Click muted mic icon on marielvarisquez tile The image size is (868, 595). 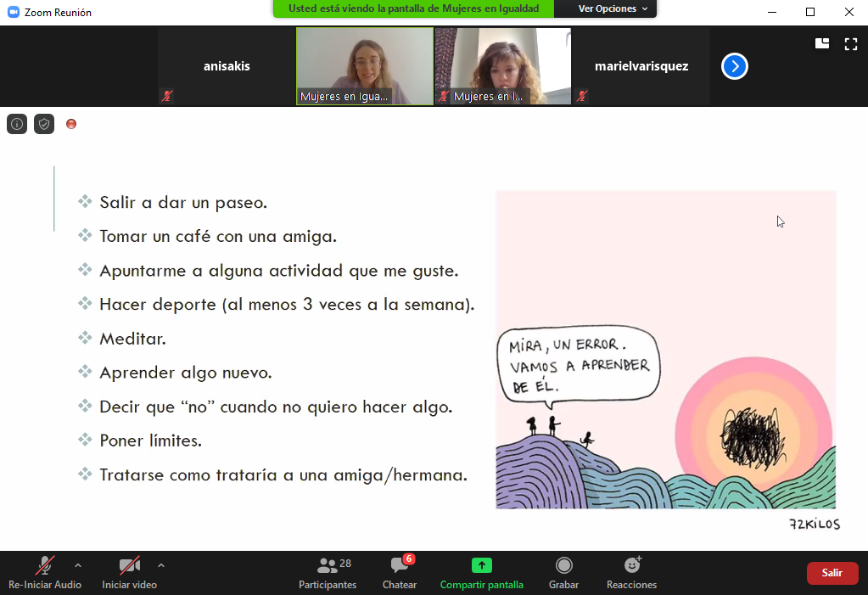[x=581, y=97]
